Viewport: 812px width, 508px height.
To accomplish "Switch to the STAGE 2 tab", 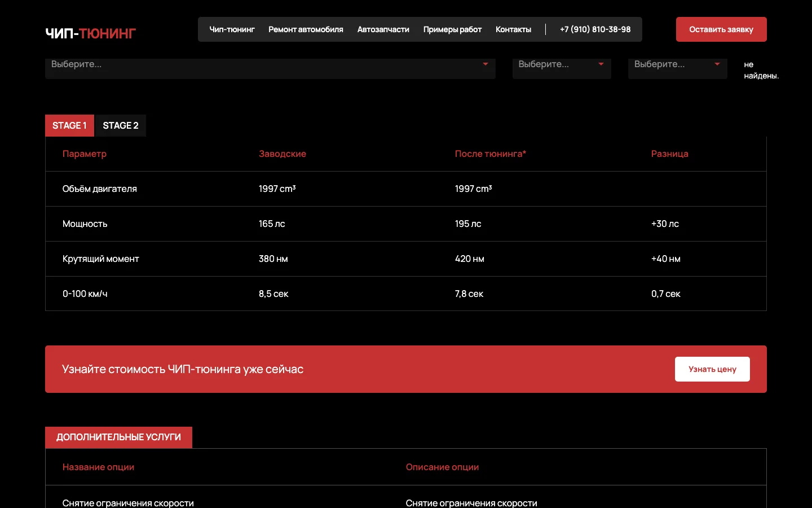I will click(120, 125).
